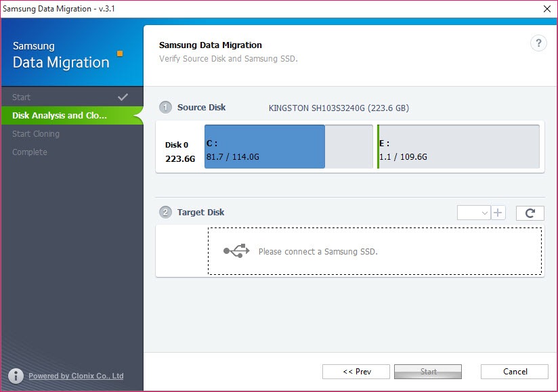This screenshot has width=558, height=392.
Task: Close the Samsung Data Migration window
Action: click(547, 9)
